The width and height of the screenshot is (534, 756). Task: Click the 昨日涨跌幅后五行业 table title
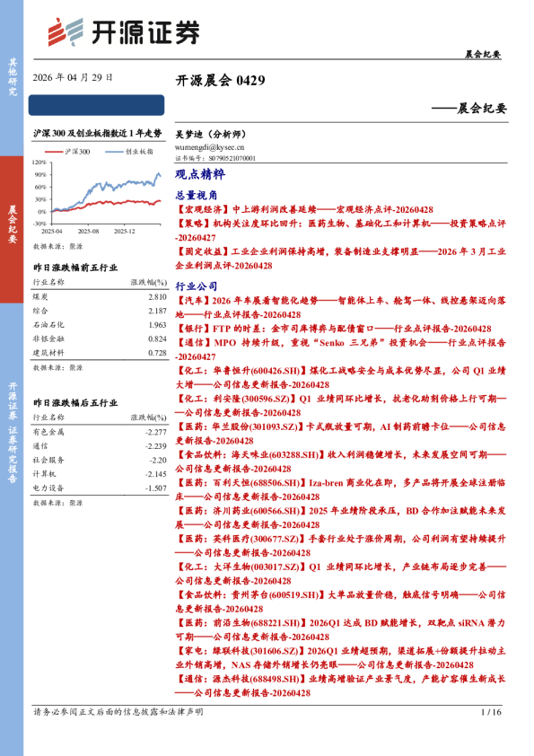point(75,402)
